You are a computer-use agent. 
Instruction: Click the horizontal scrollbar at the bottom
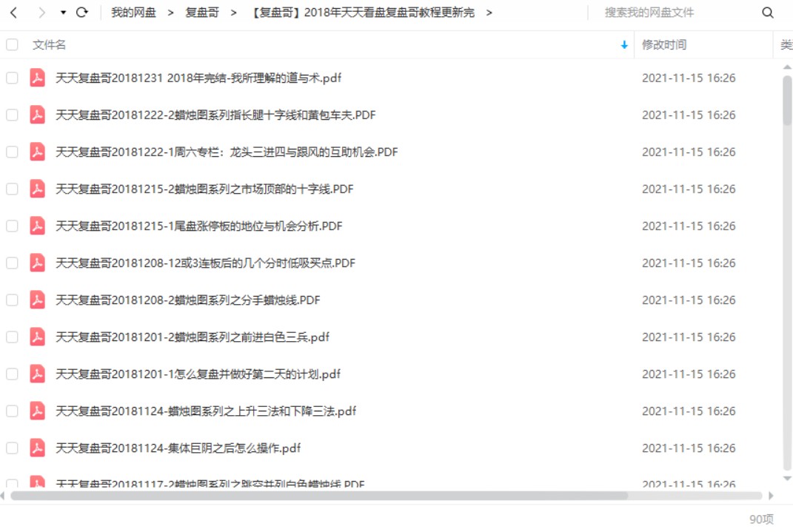click(318, 496)
